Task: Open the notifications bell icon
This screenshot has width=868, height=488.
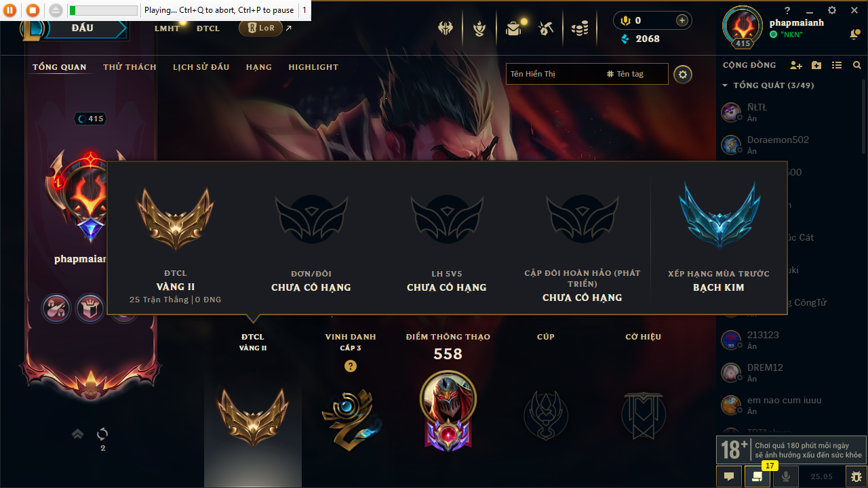Action: point(855,34)
